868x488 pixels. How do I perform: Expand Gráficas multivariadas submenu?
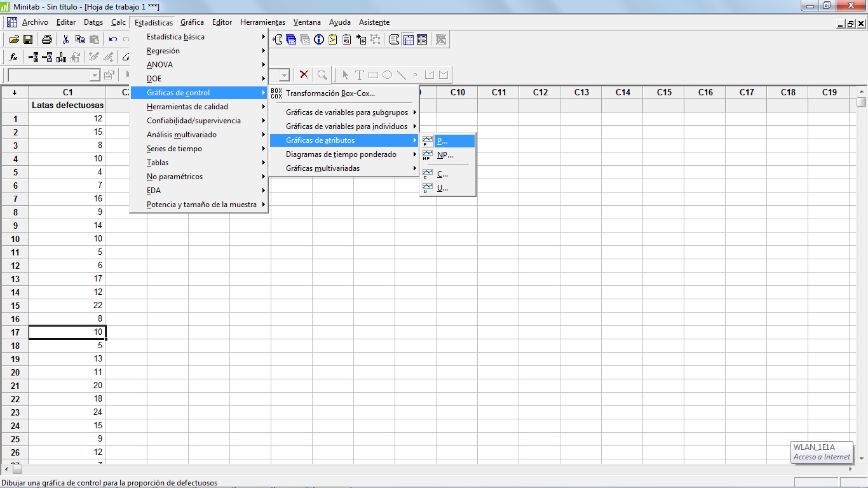(x=344, y=168)
